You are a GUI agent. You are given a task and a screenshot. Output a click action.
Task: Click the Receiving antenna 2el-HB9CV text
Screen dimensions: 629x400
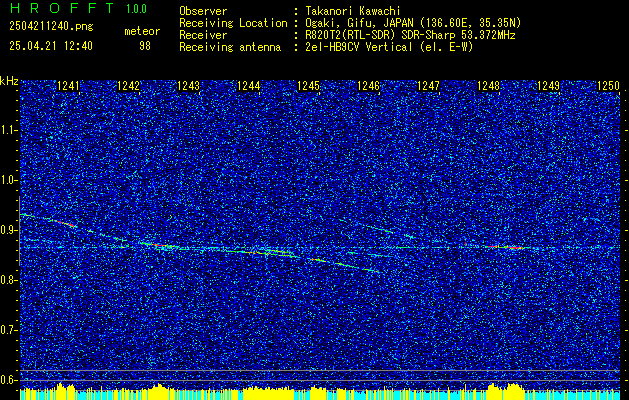(388, 47)
